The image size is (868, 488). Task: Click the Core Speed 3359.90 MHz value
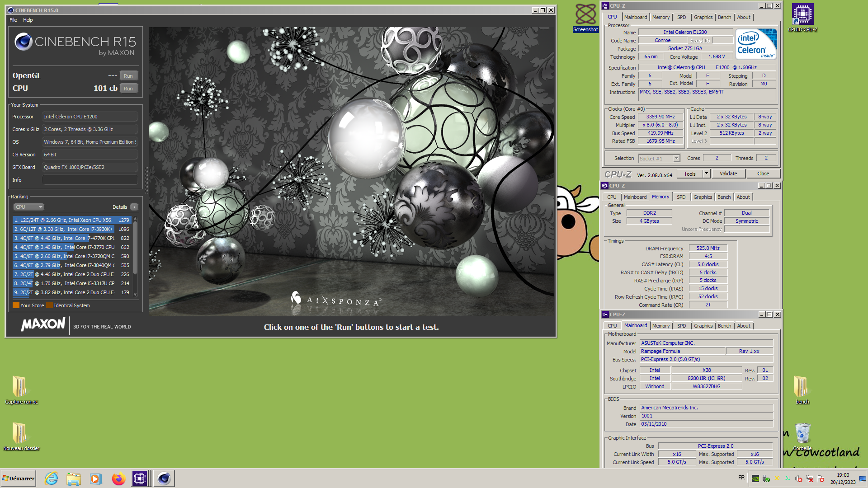click(x=660, y=117)
